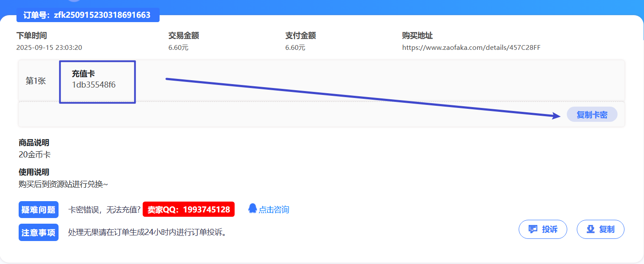This screenshot has height=264, width=644.
Task: Open the zaofaka.com purchase address URL
Action: pos(471,48)
